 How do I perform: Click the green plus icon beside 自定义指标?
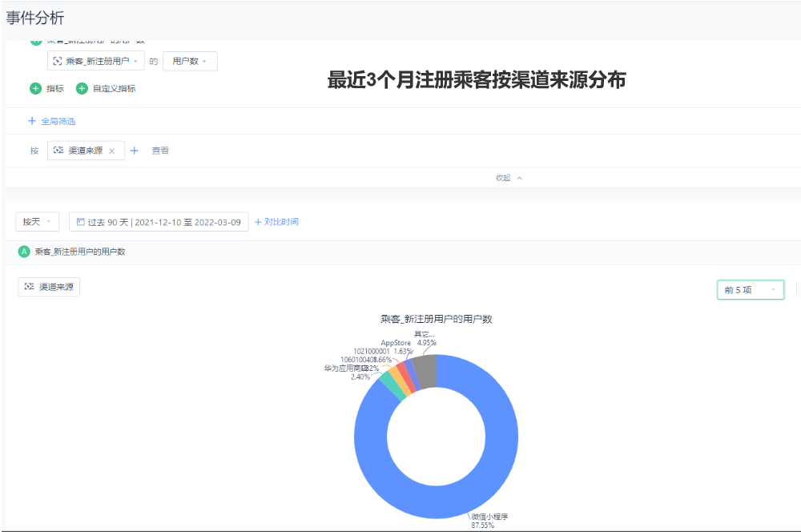pos(82,89)
